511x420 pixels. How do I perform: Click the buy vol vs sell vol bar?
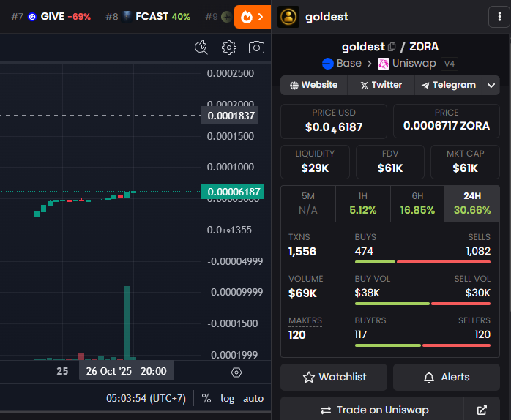pyautogui.click(x=422, y=304)
